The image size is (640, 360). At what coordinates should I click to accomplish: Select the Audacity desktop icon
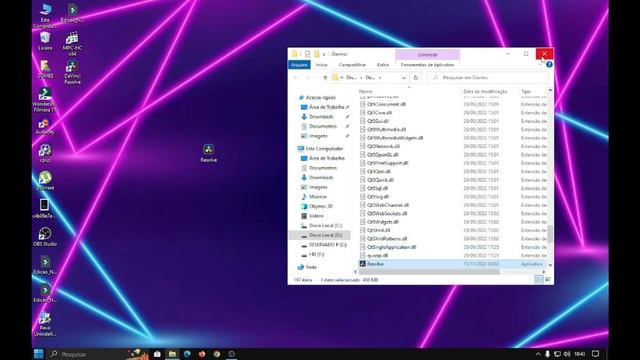pyautogui.click(x=45, y=127)
